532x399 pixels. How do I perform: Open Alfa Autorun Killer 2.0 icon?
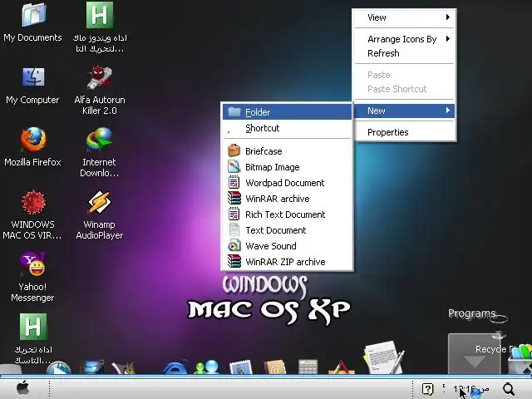[100, 77]
